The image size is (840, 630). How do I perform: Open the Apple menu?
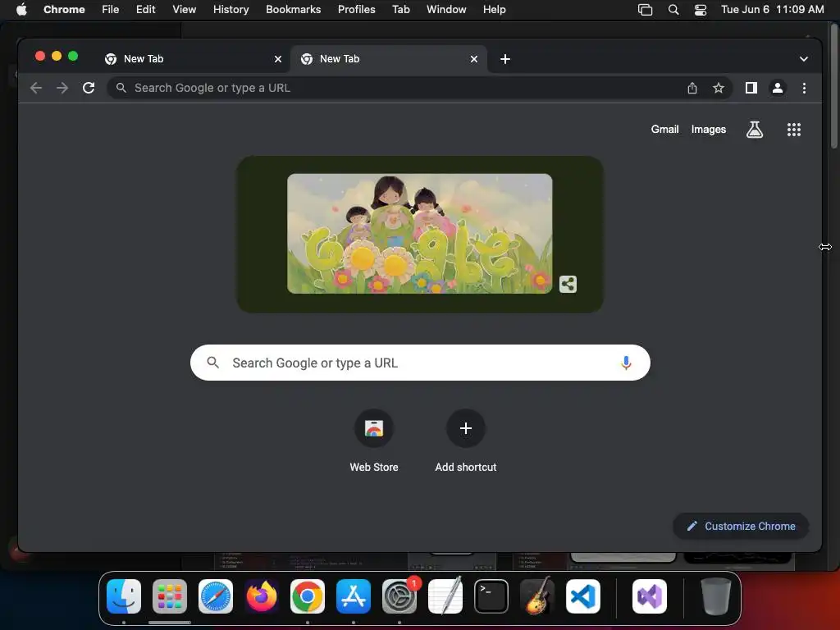click(21, 10)
